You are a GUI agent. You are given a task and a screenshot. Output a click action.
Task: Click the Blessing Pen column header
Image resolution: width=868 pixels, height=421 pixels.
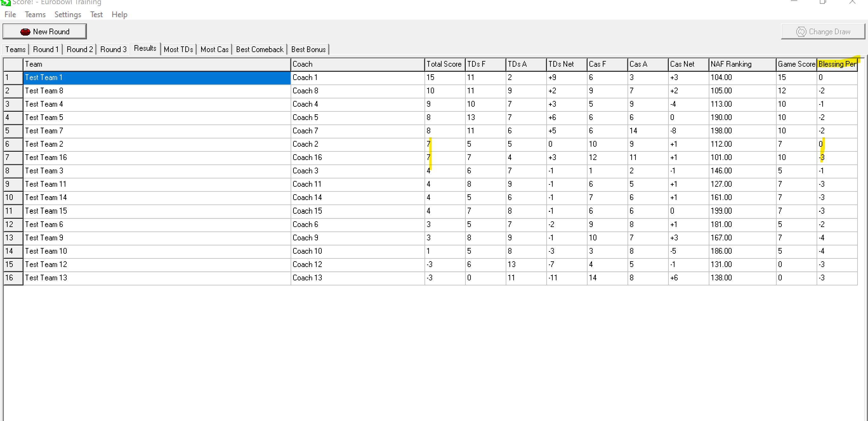837,64
